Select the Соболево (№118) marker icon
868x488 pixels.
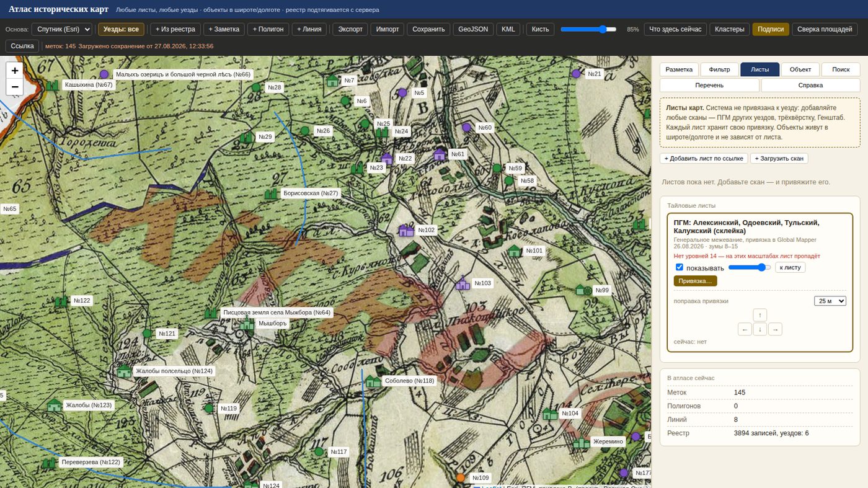click(x=373, y=381)
